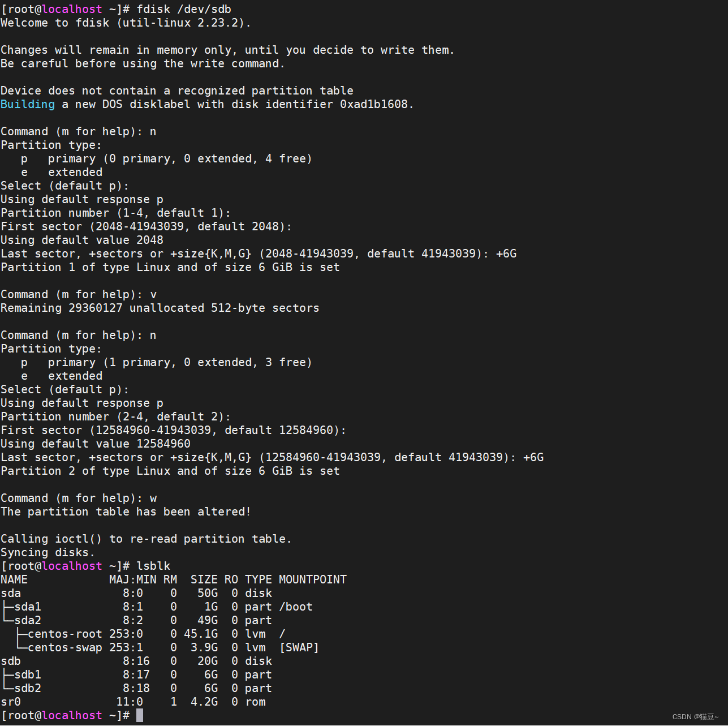Screen dimensions: 728x726
Task: Click the MOUNTPOINT column header
Action: pyautogui.click(x=312, y=579)
